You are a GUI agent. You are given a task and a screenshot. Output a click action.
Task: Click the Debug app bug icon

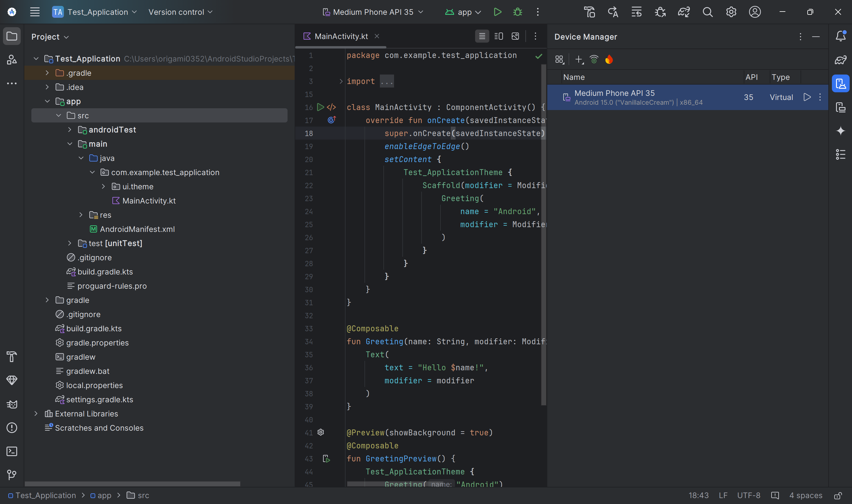tap(517, 12)
